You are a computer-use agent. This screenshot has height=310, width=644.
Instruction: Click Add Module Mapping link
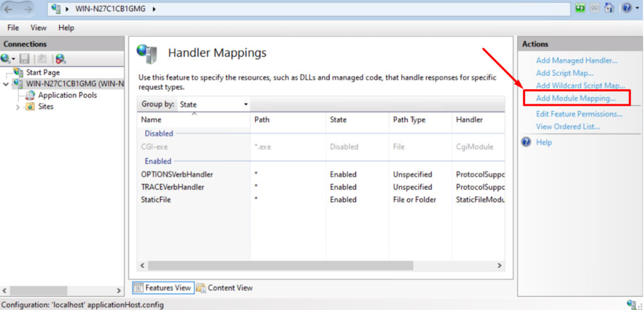click(575, 98)
